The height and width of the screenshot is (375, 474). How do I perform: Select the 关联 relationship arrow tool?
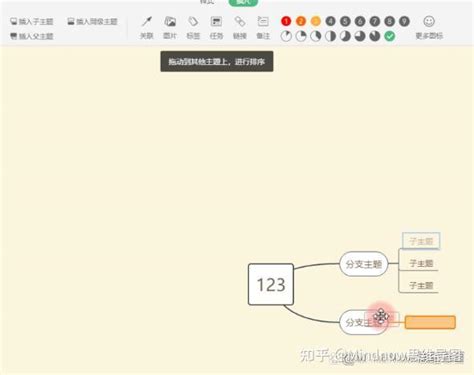pyautogui.click(x=146, y=28)
